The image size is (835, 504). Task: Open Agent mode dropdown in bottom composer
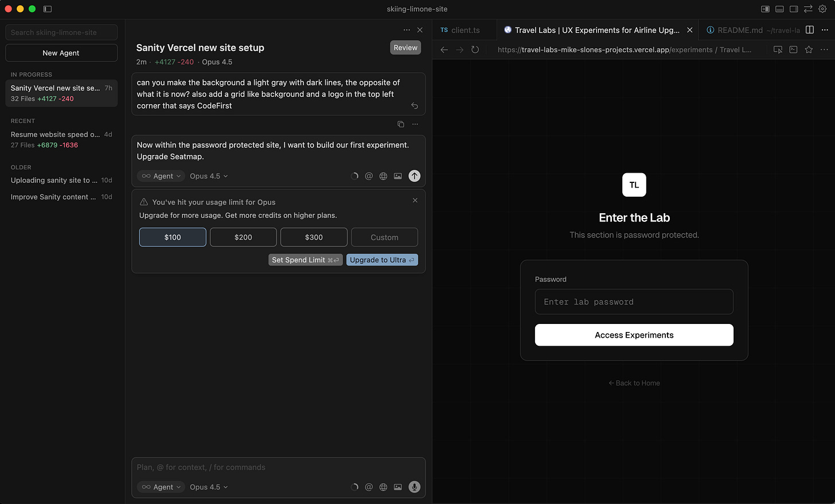point(161,487)
